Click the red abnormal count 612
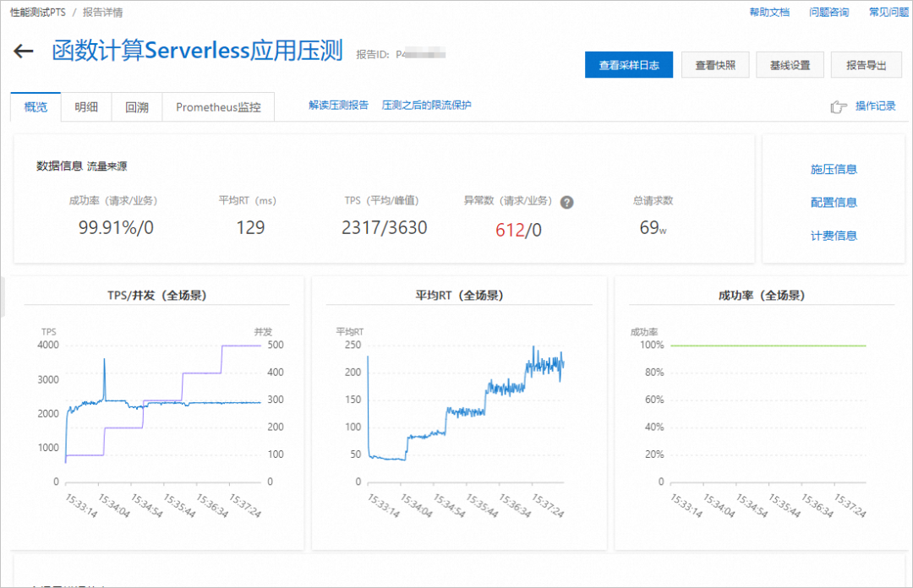The image size is (913, 588). pyautogui.click(x=510, y=231)
